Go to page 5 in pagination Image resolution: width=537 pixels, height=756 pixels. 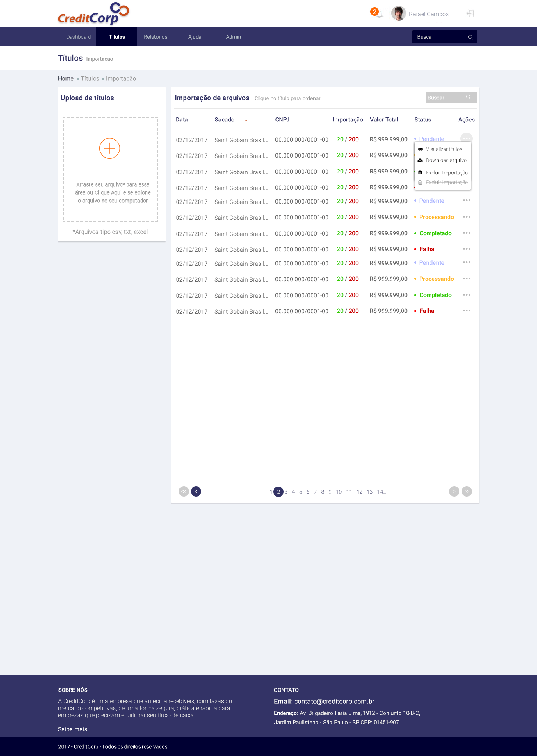(300, 492)
